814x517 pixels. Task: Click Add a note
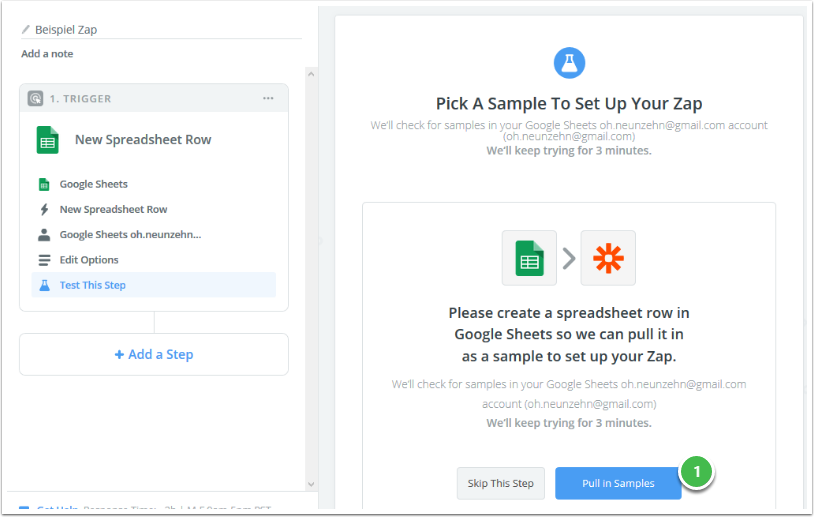click(x=47, y=53)
